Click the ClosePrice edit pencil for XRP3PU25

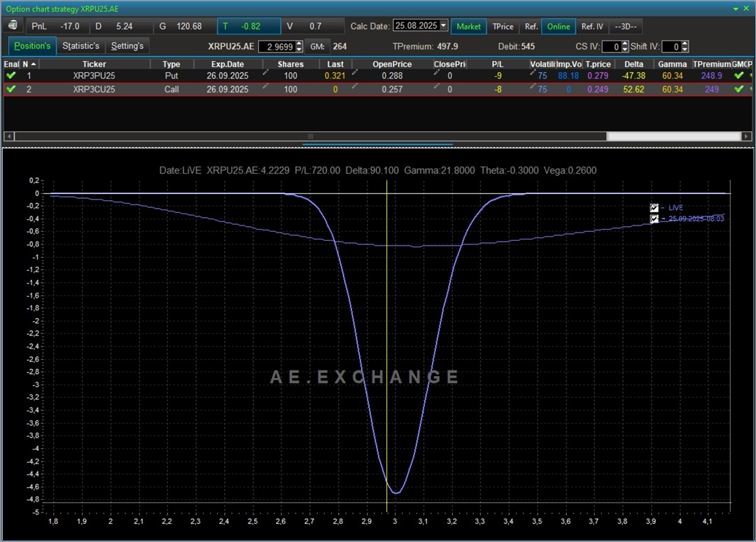tap(437, 72)
